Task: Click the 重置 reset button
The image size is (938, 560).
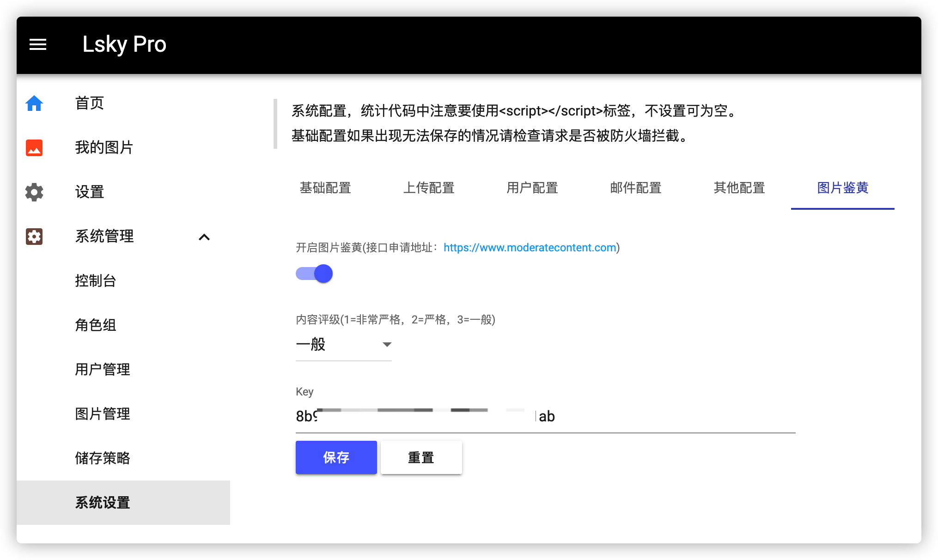Action: (x=420, y=457)
